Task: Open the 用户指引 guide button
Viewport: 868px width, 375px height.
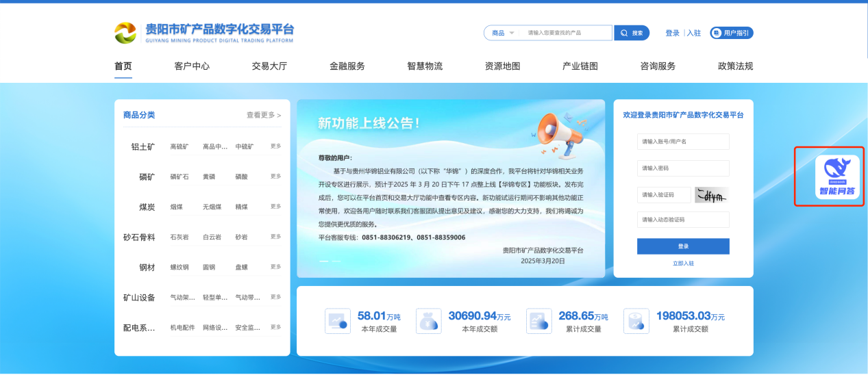Action: point(732,33)
